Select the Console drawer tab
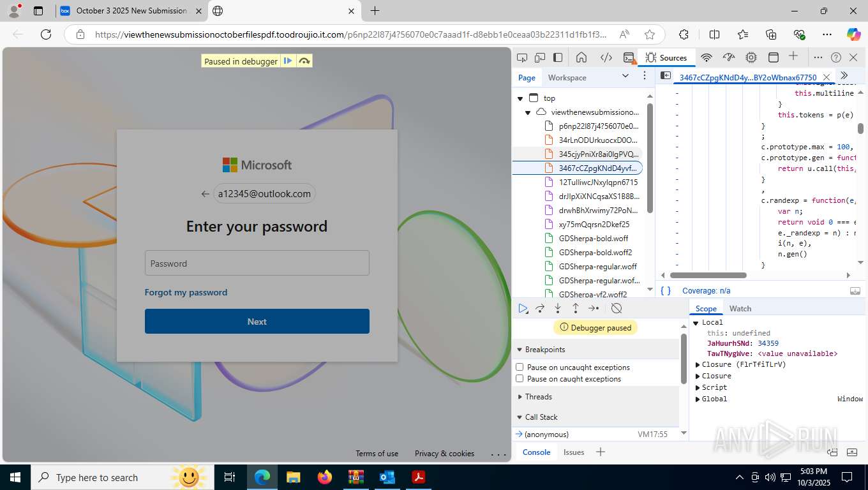The height and width of the screenshot is (490, 868). 537,452
